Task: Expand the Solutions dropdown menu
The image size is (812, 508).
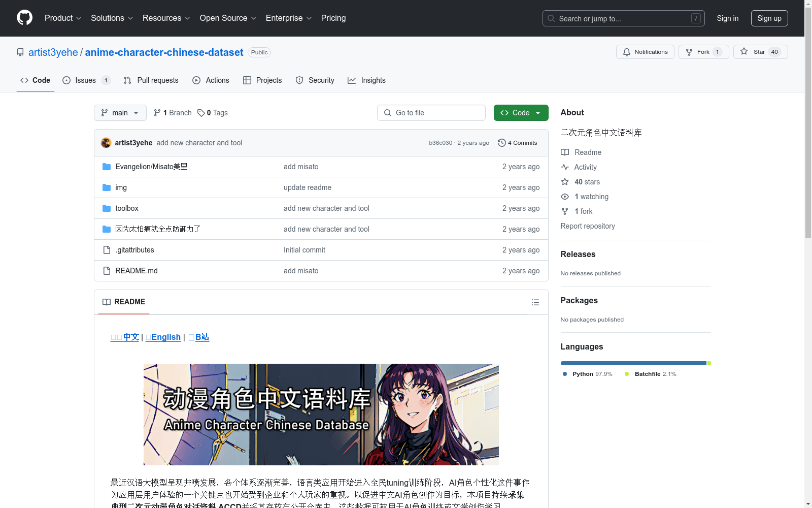Action: click(x=112, y=18)
